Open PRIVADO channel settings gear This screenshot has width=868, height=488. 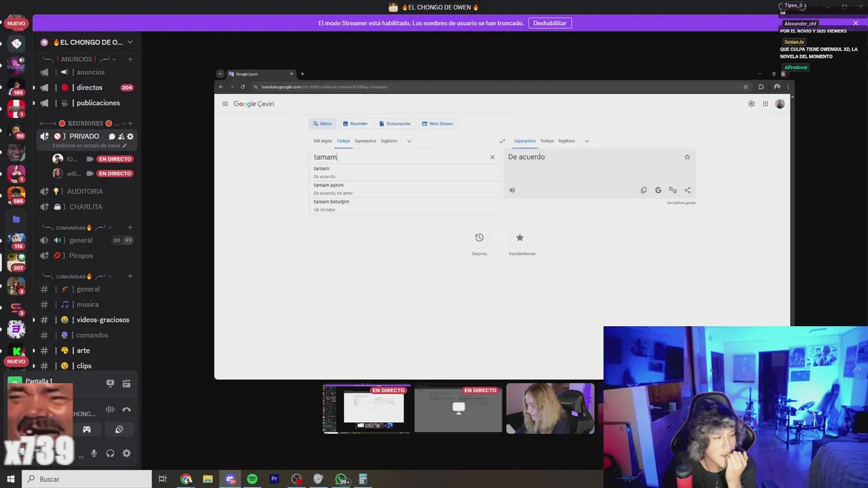click(x=130, y=136)
